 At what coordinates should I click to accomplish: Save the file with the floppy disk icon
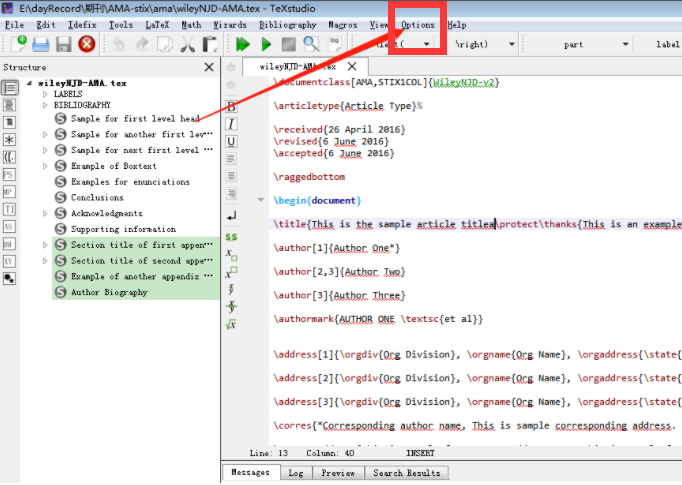pyautogui.click(x=64, y=44)
